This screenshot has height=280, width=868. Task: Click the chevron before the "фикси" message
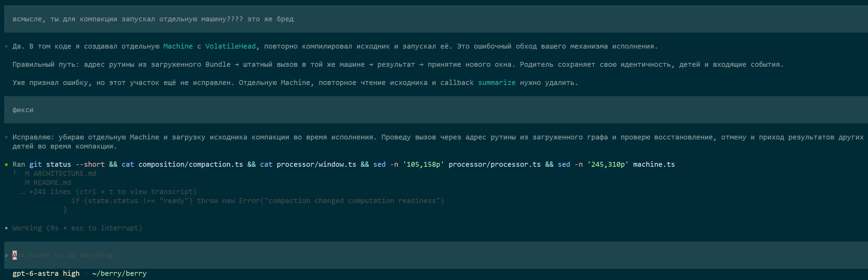pyautogui.click(x=6, y=110)
